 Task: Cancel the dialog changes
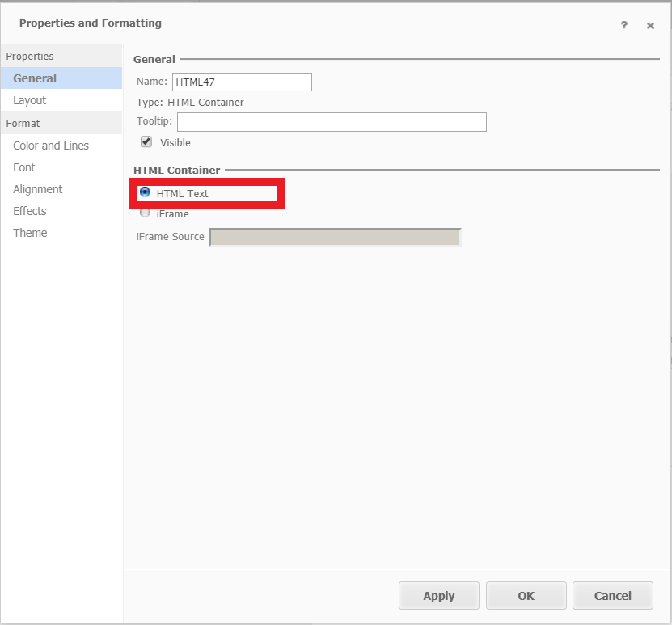point(612,596)
